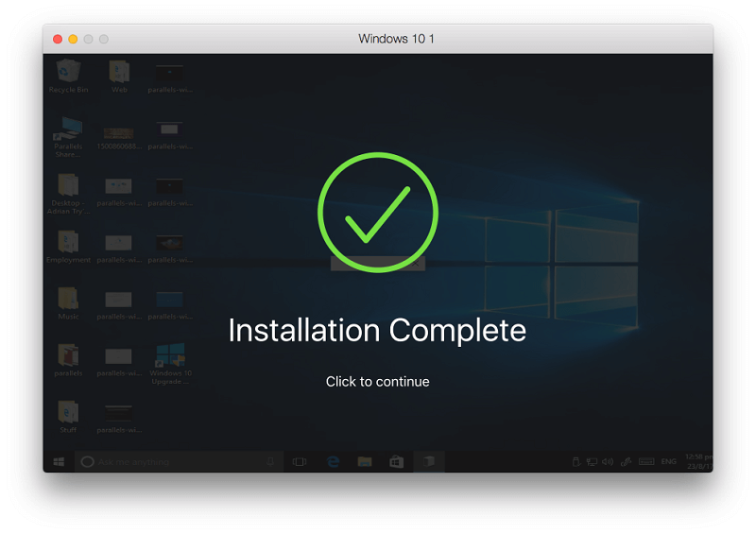Screen dimensions: 756x534
Task: Click the active app icon after Store
Action: coord(429,461)
